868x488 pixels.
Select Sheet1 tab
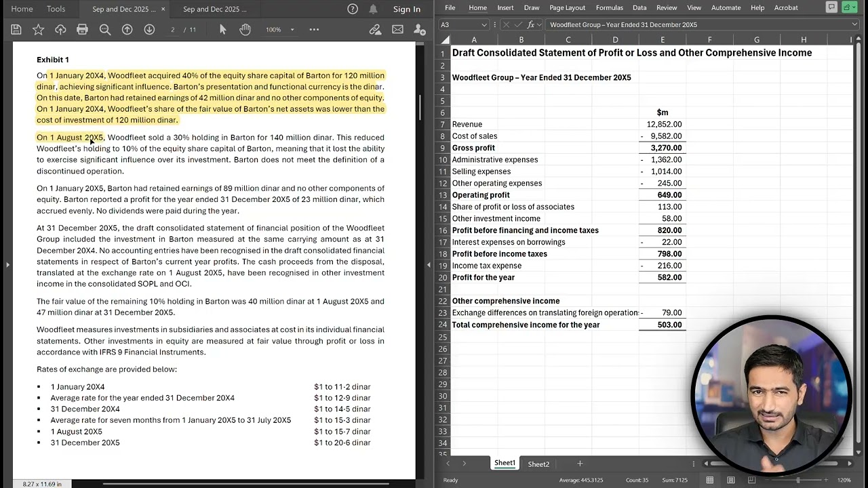click(505, 464)
